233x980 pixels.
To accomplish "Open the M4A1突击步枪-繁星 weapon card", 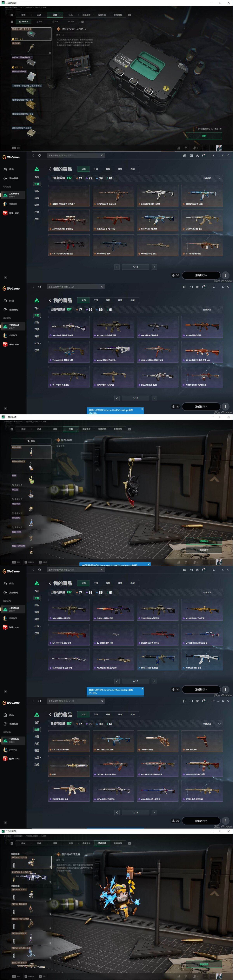I will (157, 659).
